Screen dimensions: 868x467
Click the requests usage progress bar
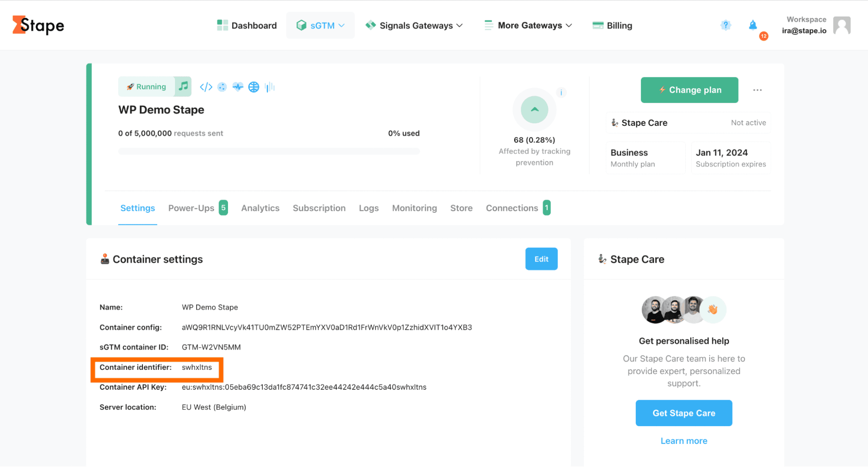pos(269,151)
